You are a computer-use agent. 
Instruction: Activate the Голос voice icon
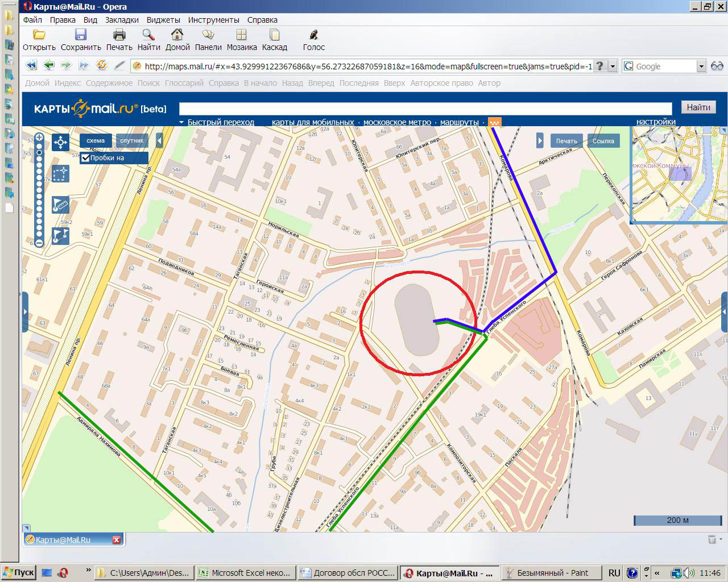(313, 35)
